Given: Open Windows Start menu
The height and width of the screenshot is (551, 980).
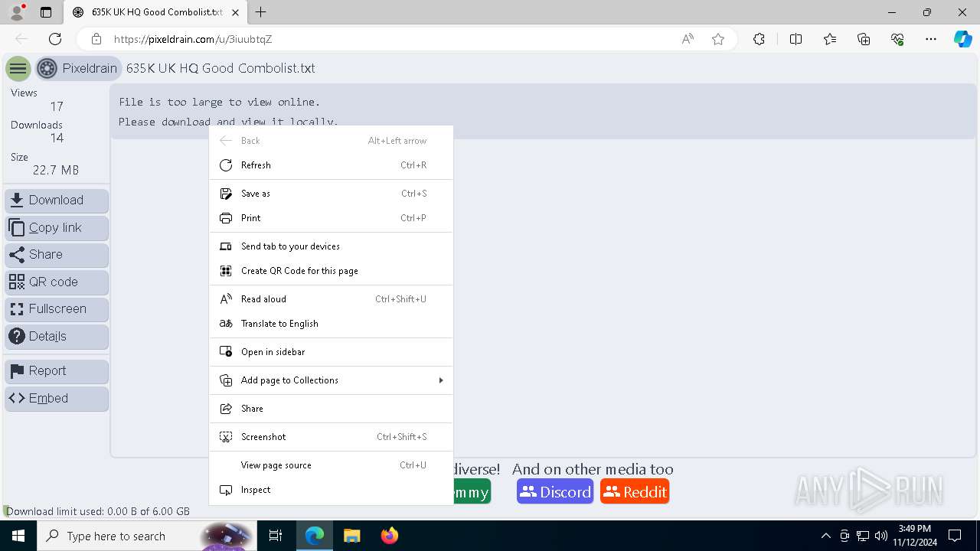Looking at the screenshot, I should [x=18, y=536].
